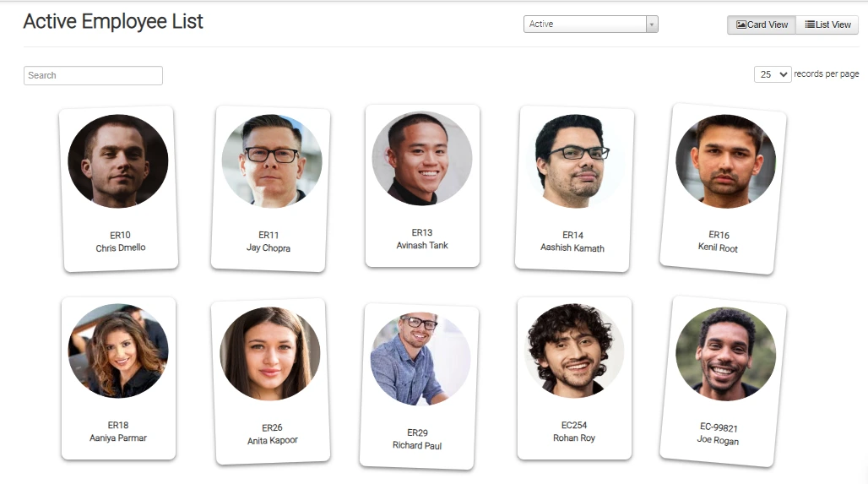Click employee ID ER26

coord(272,427)
